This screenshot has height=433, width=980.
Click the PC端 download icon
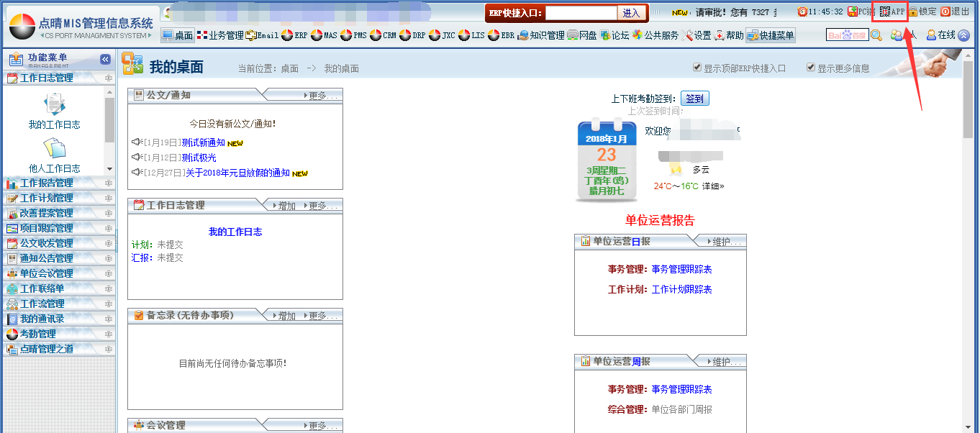coord(853,12)
